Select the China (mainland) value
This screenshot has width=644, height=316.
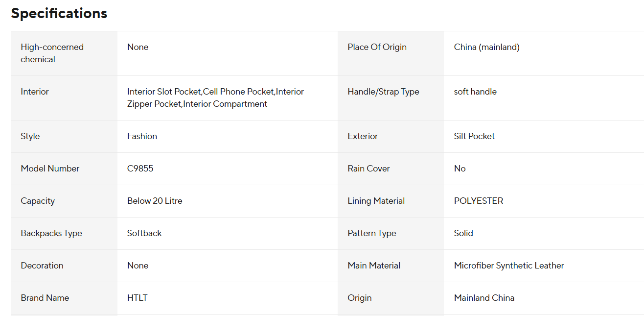[486, 47]
